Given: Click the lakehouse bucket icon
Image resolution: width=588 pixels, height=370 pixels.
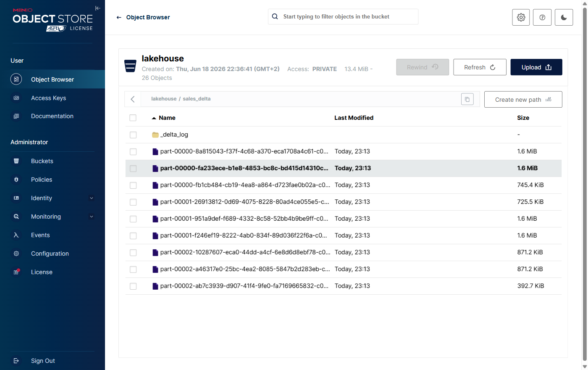Looking at the screenshot, I should tap(130, 66).
